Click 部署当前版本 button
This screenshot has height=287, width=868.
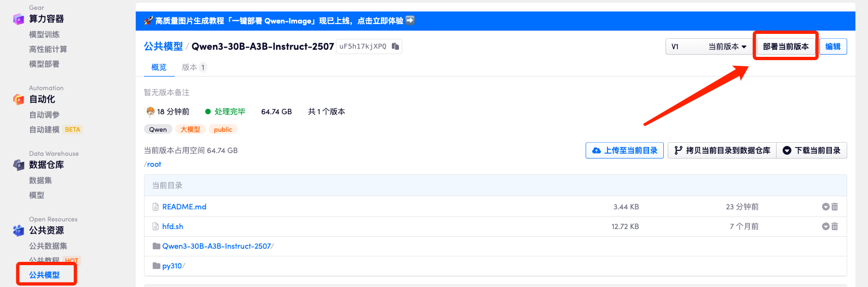[x=785, y=46]
